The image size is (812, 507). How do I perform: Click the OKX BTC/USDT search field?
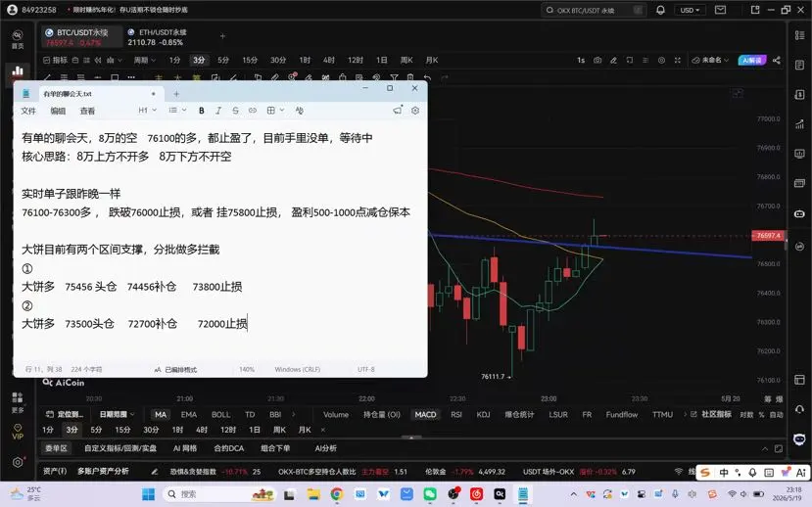click(x=593, y=10)
